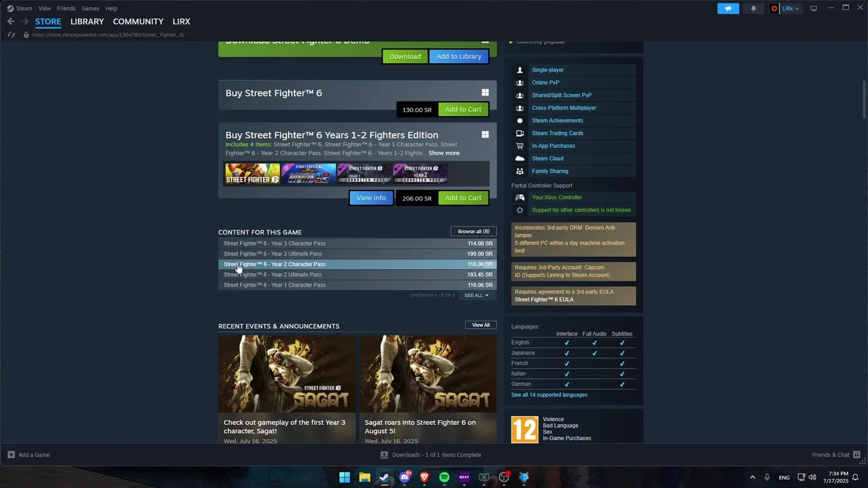Click the back navigation arrow

(x=11, y=22)
